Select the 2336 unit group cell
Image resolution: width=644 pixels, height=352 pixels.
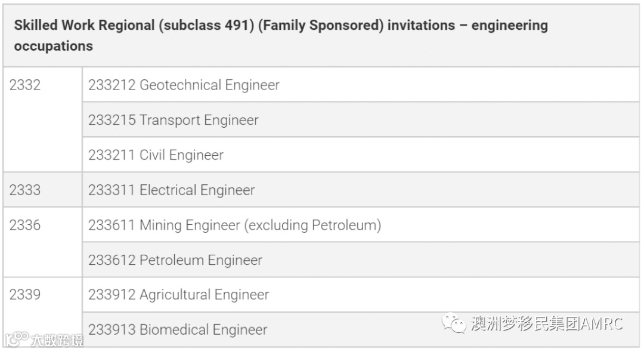[x=25, y=226]
